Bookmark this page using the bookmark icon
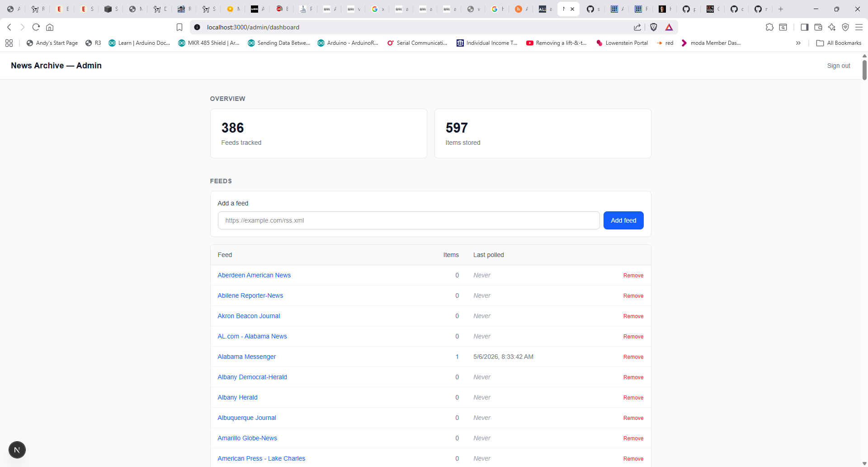Viewport: 868px width, 467px height. (x=179, y=27)
